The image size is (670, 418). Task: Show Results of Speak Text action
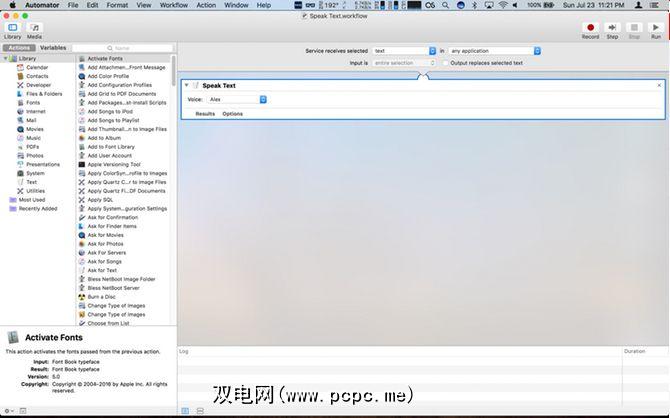[x=205, y=114]
